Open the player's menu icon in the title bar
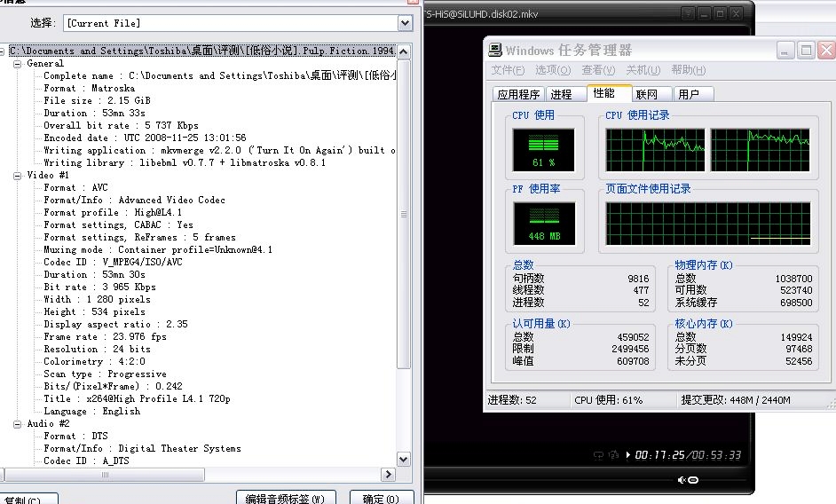836x504 pixels. [689, 13]
